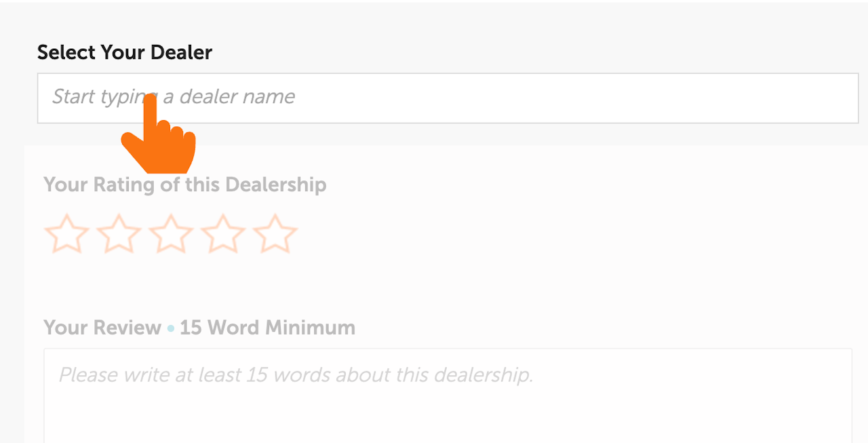Rate the dealership five stars
The width and height of the screenshot is (868, 443).
point(275,234)
